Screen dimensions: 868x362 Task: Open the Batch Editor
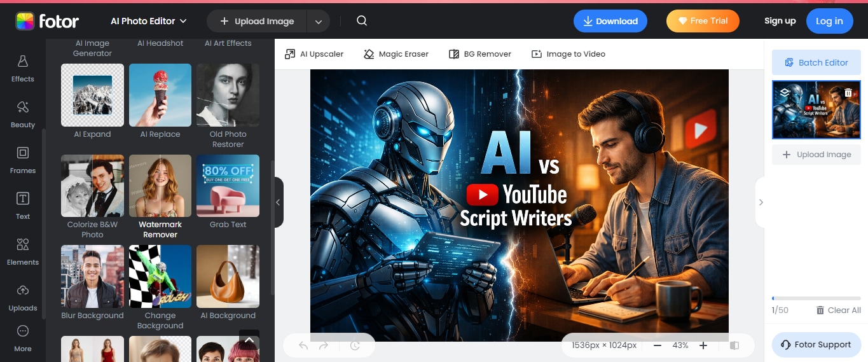[816, 62]
